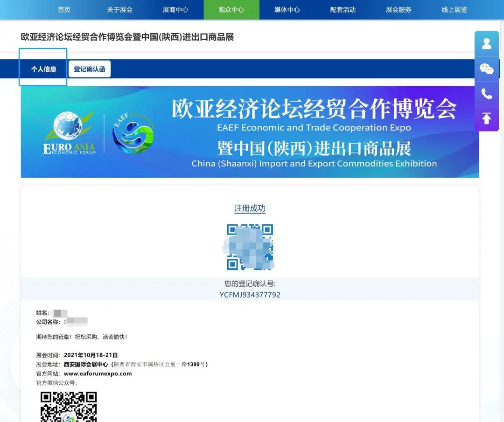Click the 官方微信公众号 label
This screenshot has width=504, height=422.
tap(56, 383)
